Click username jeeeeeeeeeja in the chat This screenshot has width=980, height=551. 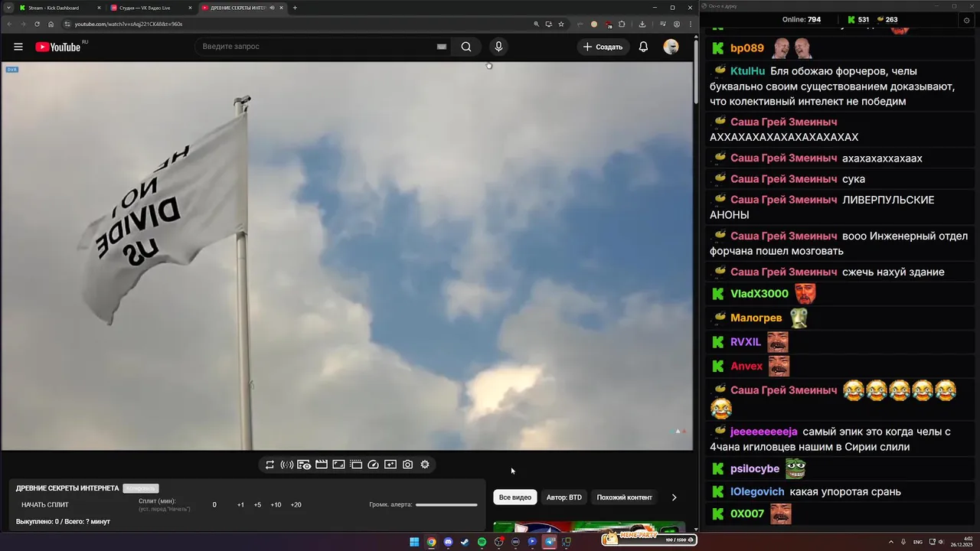pyautogui.click(x=764, y=432)
